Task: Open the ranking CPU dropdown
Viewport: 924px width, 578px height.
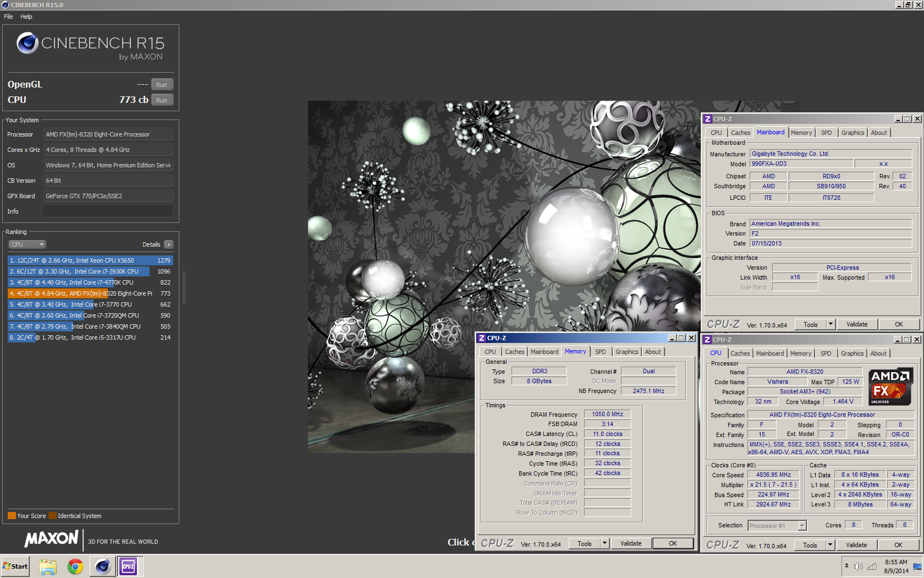Action: click(x=27, y=244)
